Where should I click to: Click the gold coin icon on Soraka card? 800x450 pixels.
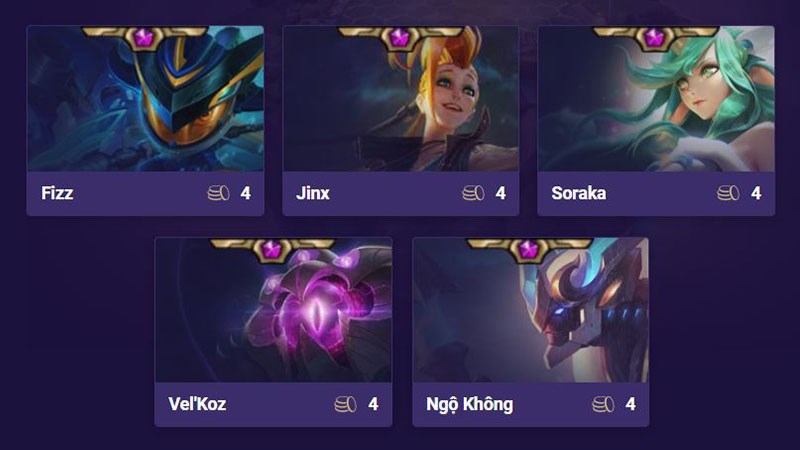point(728,193)
